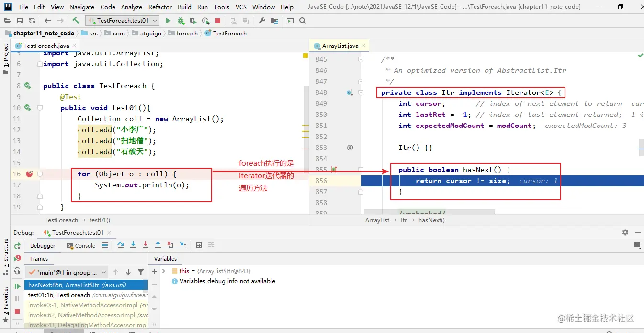Open Search Everywhere magnifier icon
The image size is (644, 333).
point(303,21)
